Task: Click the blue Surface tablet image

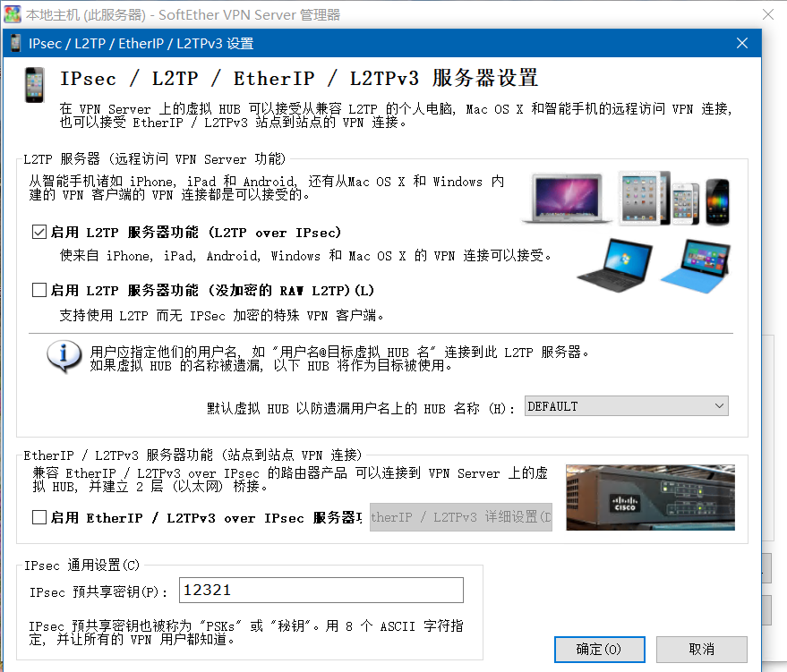Action: coord(696,266)
